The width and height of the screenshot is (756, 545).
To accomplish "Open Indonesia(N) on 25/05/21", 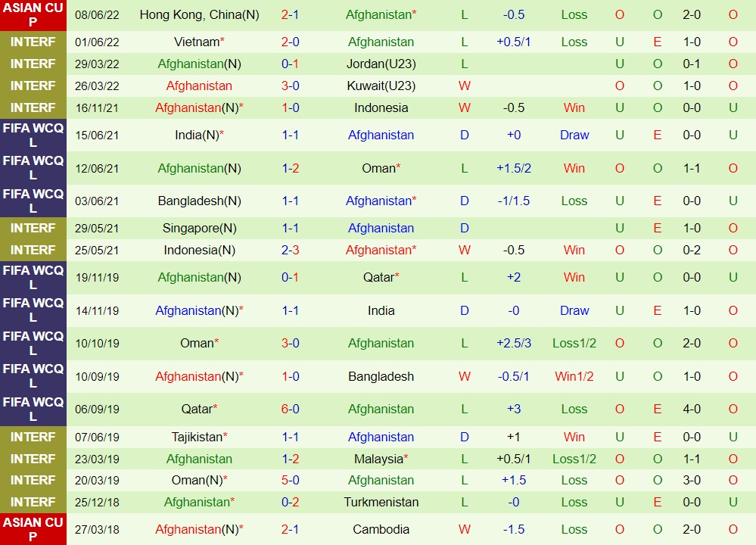I will click(x=199, y=251).
